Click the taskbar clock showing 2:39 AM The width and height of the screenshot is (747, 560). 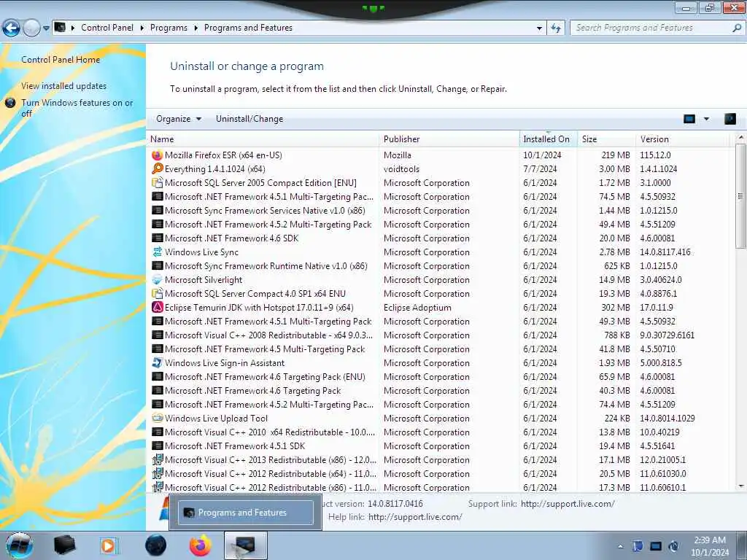(710, 546)
